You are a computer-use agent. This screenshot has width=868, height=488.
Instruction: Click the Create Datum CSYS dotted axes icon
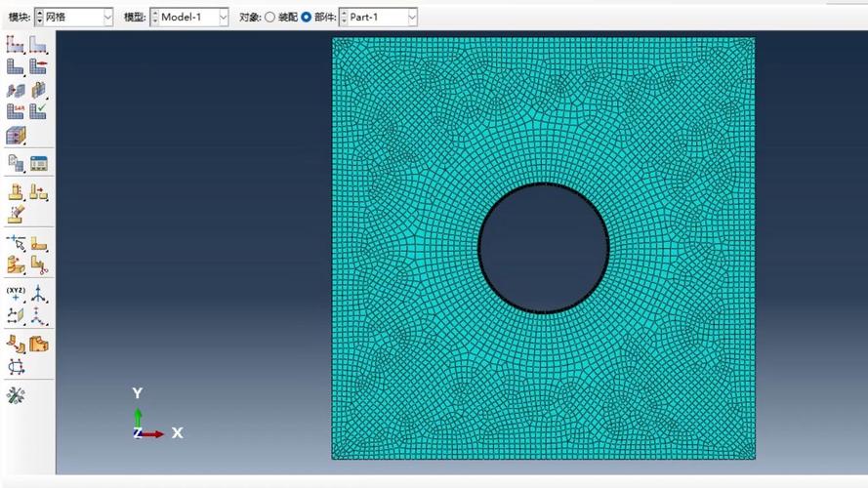click(x=38, y=316)
